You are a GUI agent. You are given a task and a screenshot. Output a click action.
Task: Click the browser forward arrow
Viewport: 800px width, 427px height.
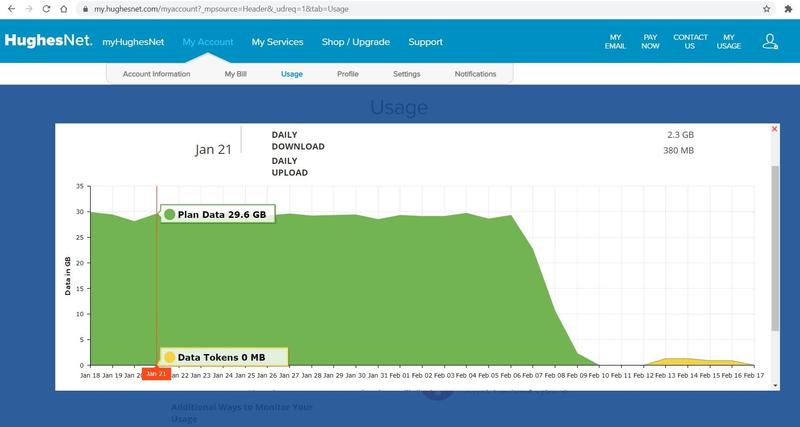(29, 9)
